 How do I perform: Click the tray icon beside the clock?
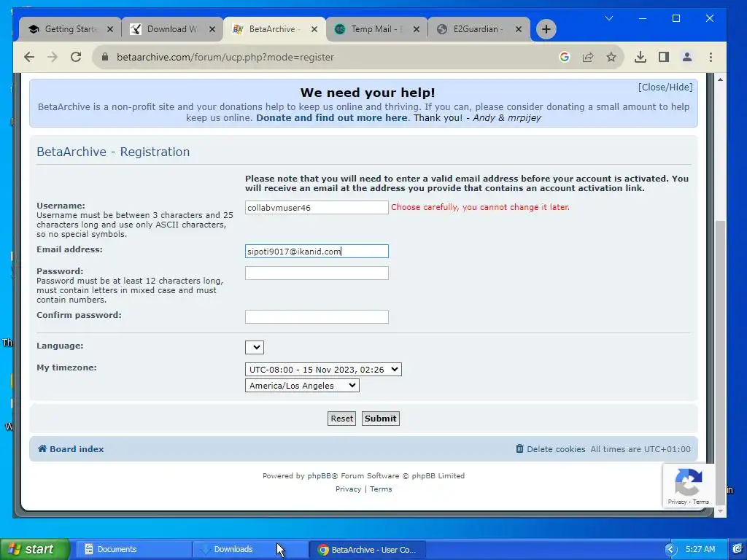pos(738,549)
